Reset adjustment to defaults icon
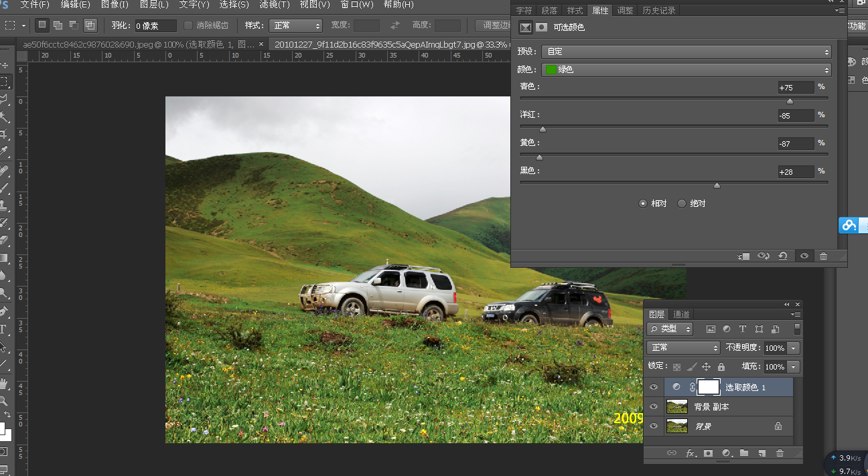Screen dimensions: 868x476 [782, 256]
